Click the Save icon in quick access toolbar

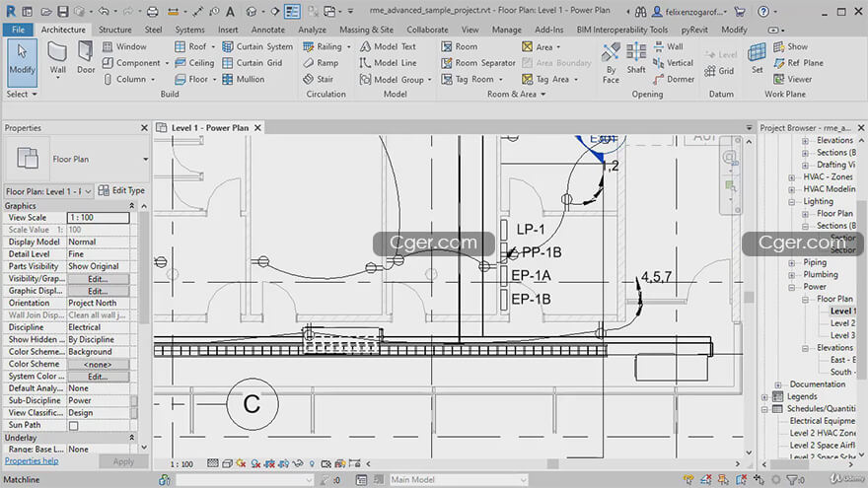click(x=62, y=11)
